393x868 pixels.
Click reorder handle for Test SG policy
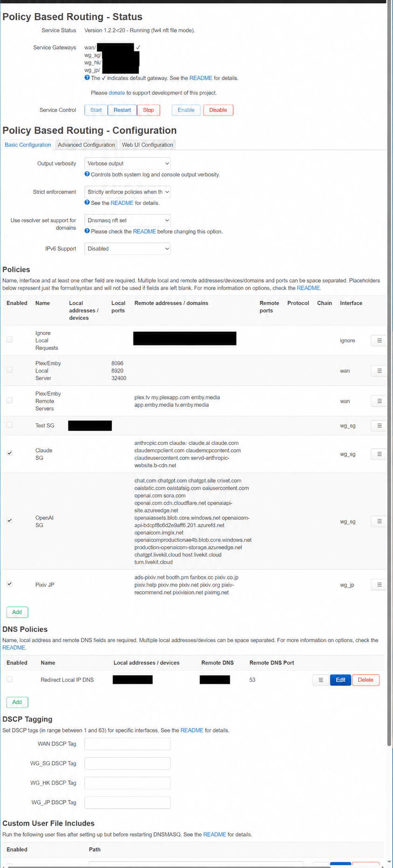click(379, 426)
